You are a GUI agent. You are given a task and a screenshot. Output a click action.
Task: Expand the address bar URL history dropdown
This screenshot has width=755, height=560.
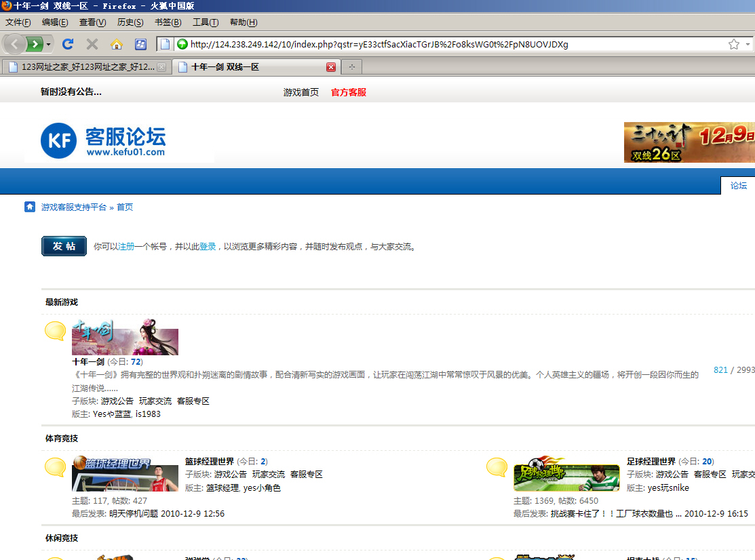click(x=748, y=44)
